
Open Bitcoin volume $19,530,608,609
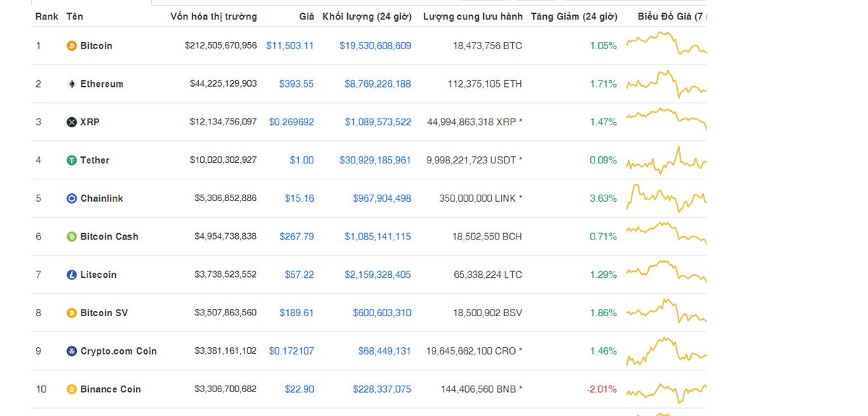click(375, 46)
